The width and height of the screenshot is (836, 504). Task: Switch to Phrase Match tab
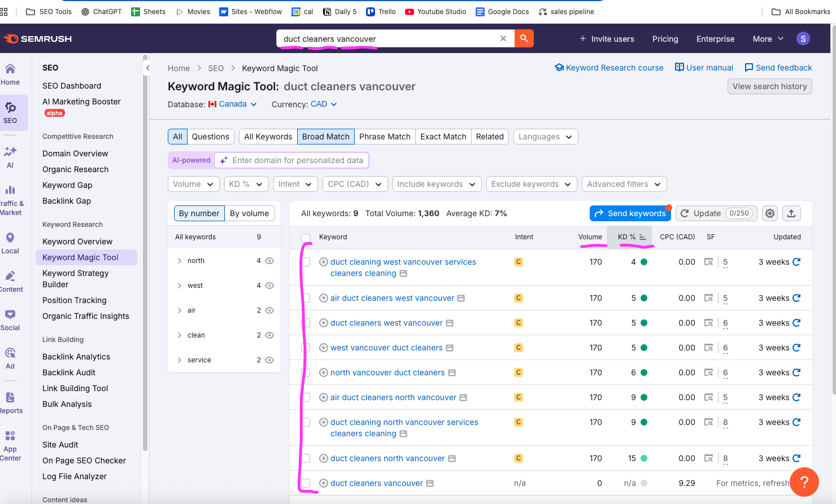pyautogui.click(x=385, y=137)
